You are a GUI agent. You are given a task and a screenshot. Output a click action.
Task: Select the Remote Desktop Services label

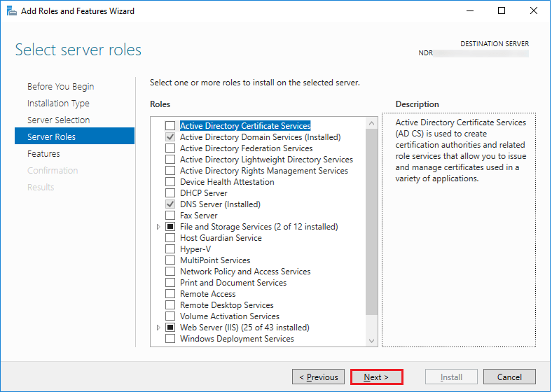pyautogui.click(x=227, y=305)
